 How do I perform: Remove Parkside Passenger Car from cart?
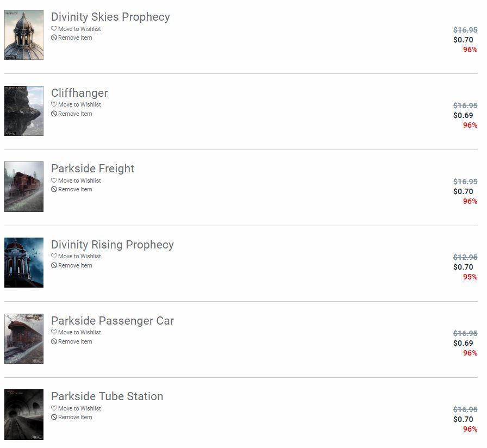pos(75,342)
